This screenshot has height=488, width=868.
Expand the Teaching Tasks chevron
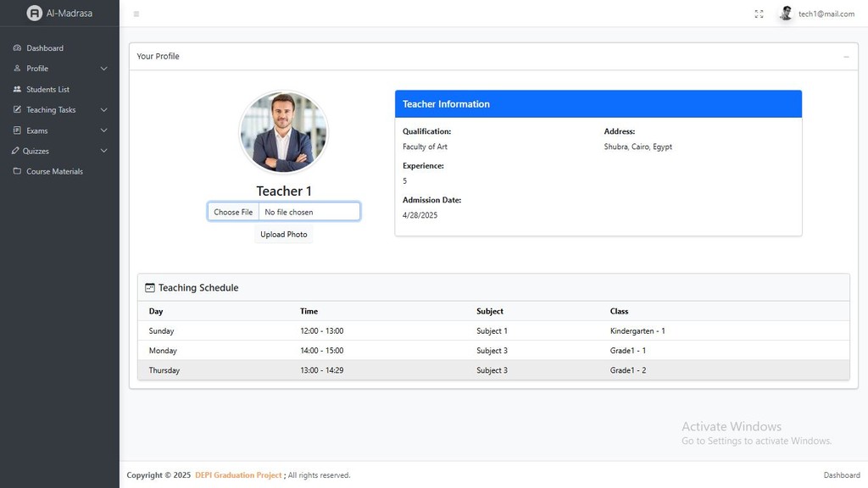coord(103,110)
